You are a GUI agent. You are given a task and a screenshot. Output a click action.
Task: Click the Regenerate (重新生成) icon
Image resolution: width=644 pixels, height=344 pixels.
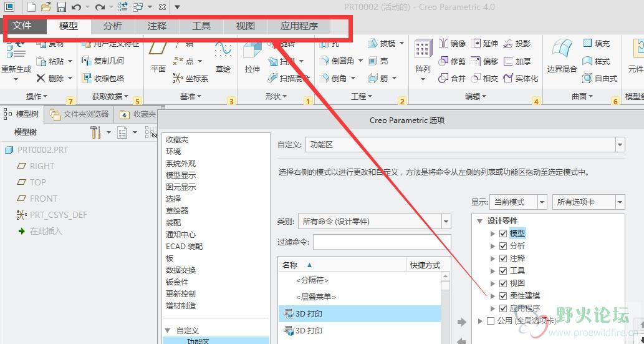point(16,51)
